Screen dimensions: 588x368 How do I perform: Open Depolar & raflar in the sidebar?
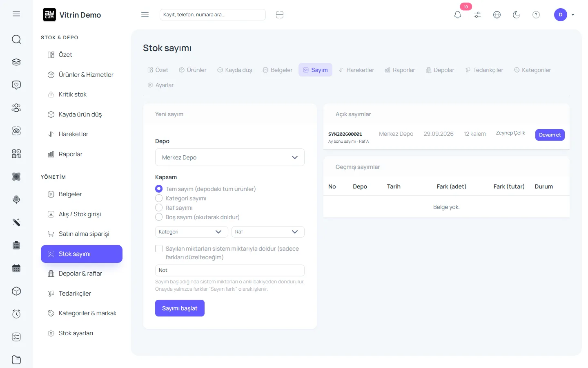point(82,274)
